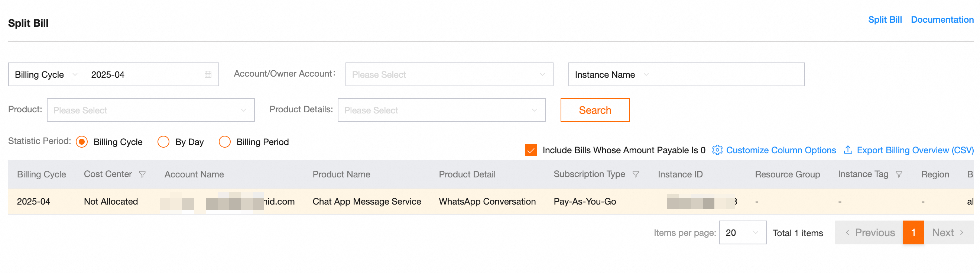Viewport: 980px width, 273px height.
Task: Click the Subscription Type filter icon
Action: click(635, 174)
